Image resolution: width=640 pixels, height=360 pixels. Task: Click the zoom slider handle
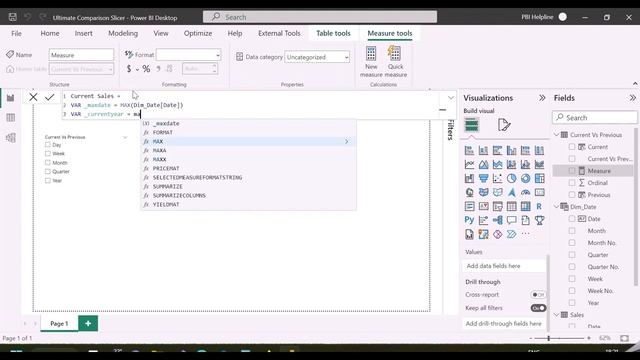pyautogui.click(x=549, y=338)
